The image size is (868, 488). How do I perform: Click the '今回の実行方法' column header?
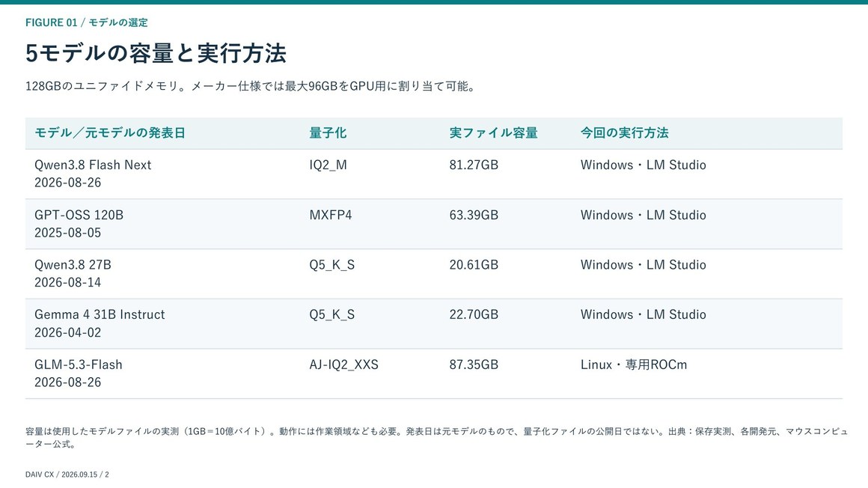624,133
